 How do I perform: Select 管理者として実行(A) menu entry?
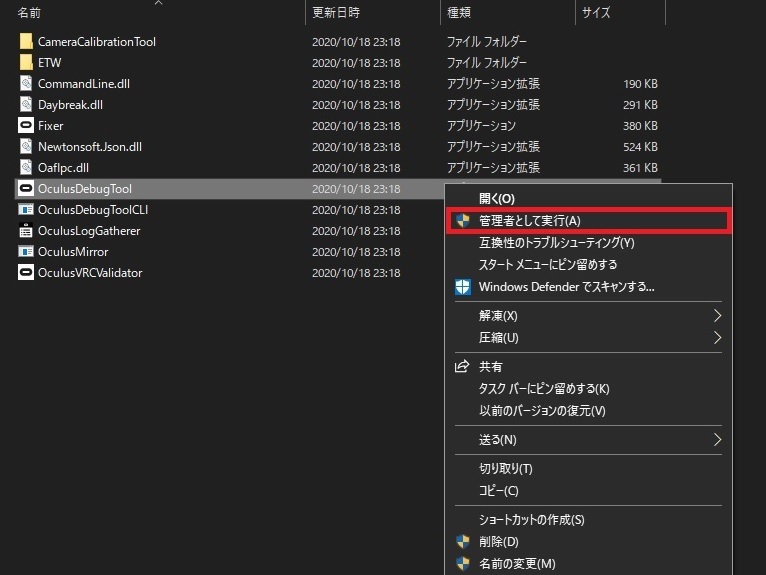point(589,221)
